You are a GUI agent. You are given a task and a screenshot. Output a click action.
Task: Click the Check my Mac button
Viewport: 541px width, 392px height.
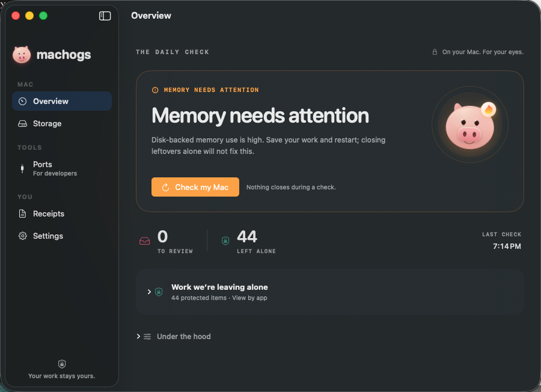(195, 187)
